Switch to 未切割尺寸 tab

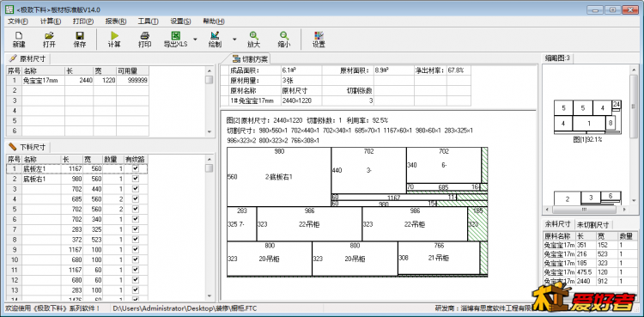592,224
